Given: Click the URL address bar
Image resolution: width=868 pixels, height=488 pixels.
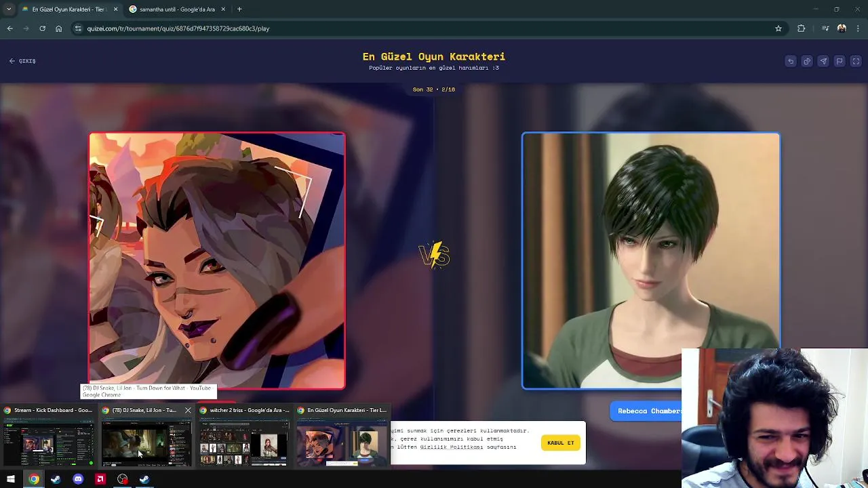Looking at the screenshot, I should [427, 28].
